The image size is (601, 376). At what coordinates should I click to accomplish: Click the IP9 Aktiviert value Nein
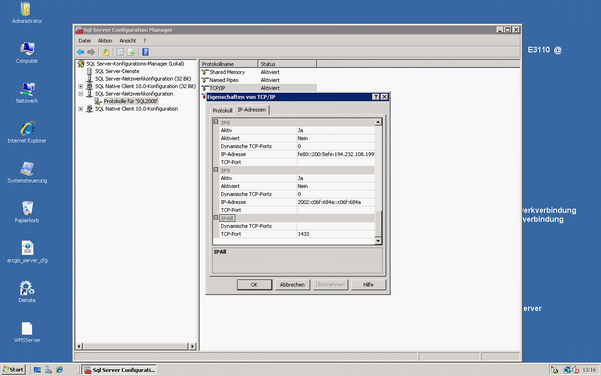[x=335, y=186]
